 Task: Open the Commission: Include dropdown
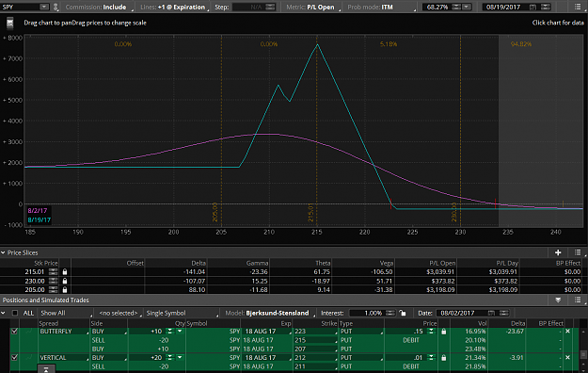pos(99,7)
